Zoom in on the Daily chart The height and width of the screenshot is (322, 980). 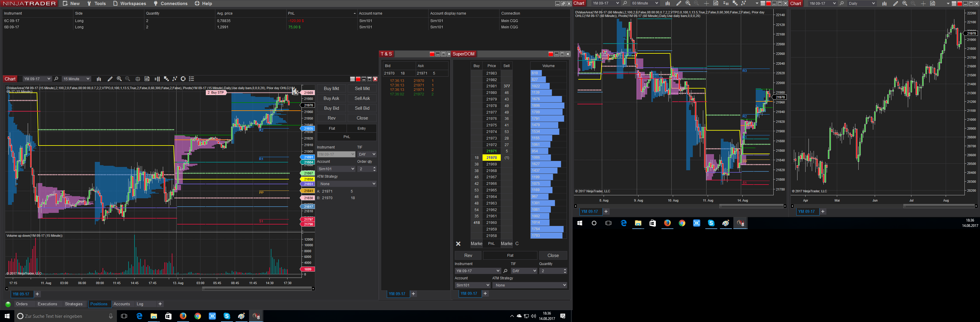pyautogui.click(x=905, y=3)
